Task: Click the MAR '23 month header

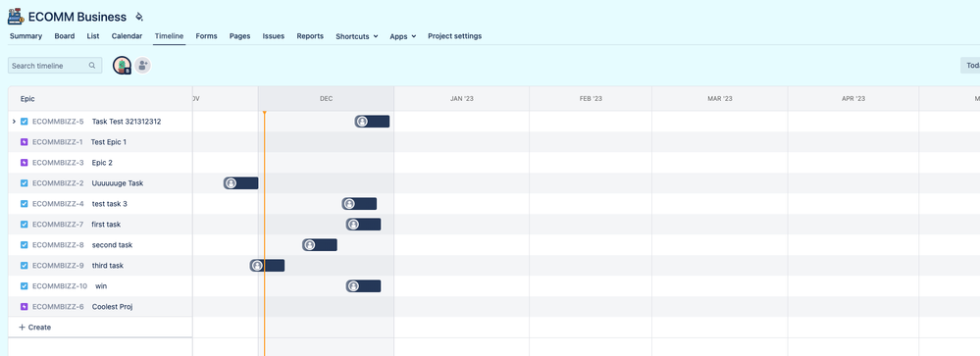Action: coord(720,99)
